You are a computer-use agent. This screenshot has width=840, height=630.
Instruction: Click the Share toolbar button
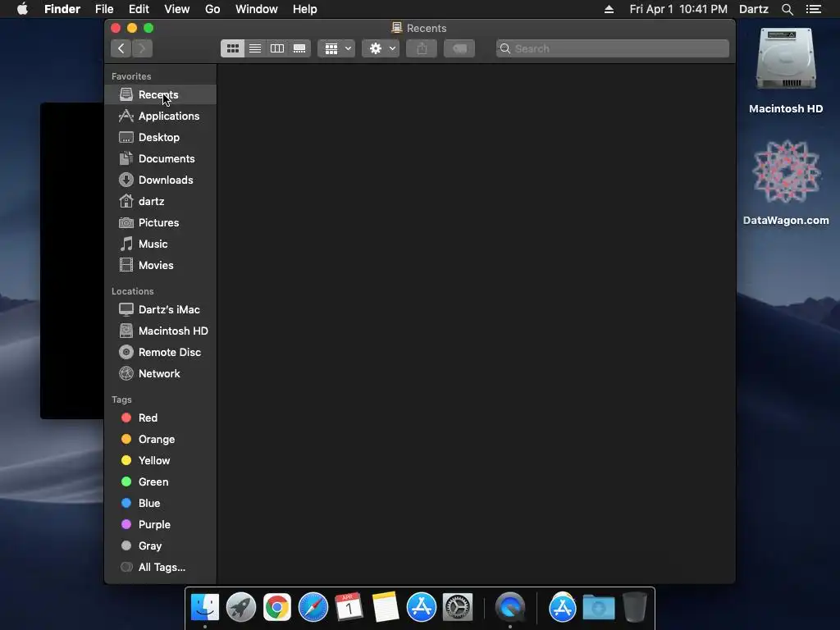coord(422,48)
